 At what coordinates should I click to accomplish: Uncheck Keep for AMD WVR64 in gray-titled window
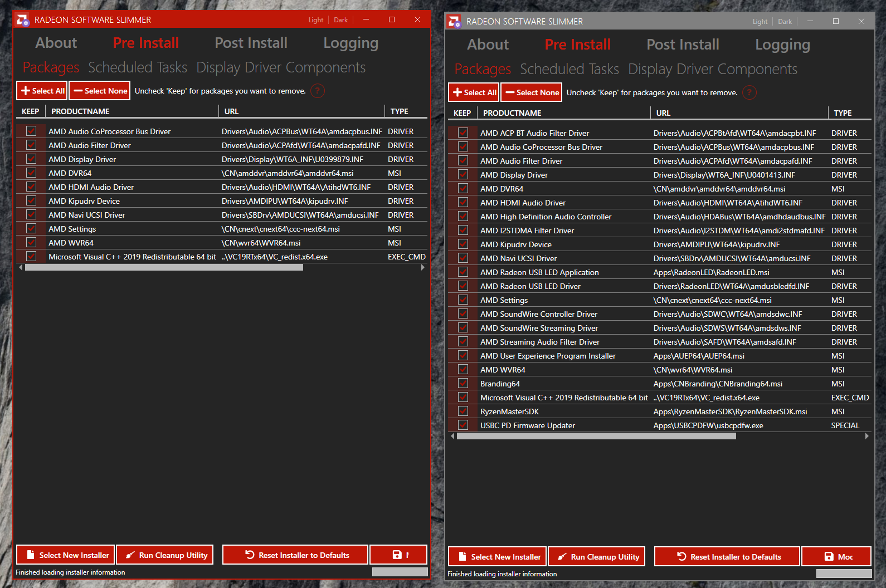tap(463, 369)
